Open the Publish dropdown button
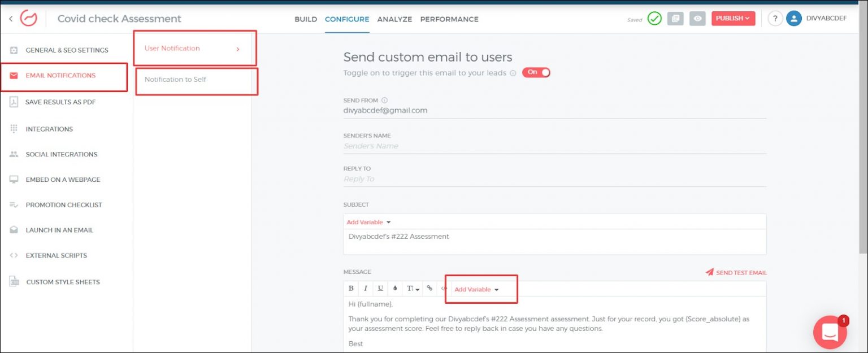Viewport: 868px width, 353px height. (733, 19)
